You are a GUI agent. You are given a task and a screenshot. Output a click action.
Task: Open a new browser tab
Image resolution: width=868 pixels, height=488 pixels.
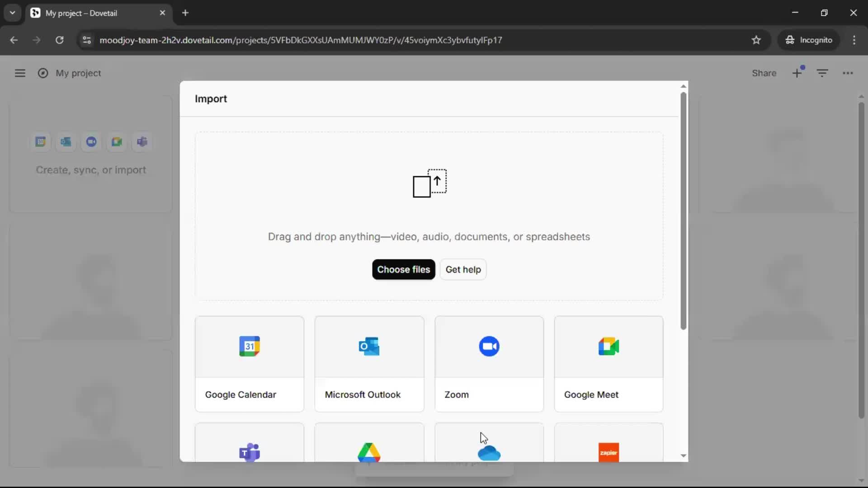185,13
